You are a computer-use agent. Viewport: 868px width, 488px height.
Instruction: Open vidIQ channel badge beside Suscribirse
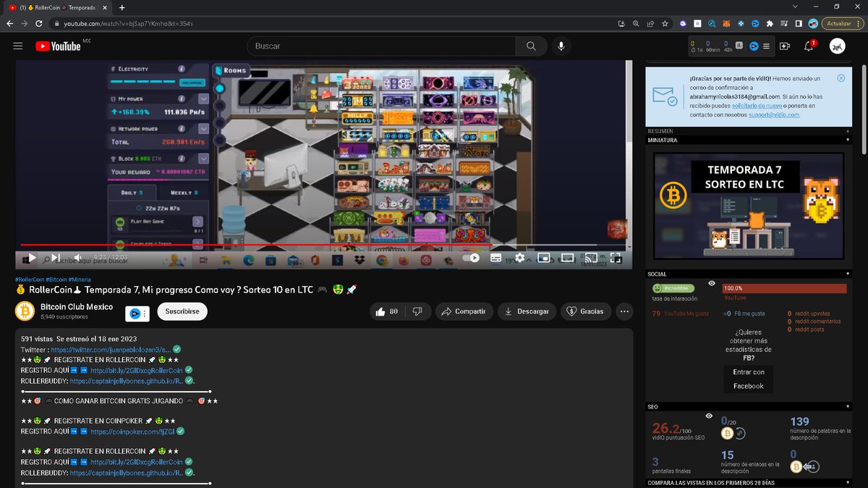pyautogui.click(x=137, y=314)
